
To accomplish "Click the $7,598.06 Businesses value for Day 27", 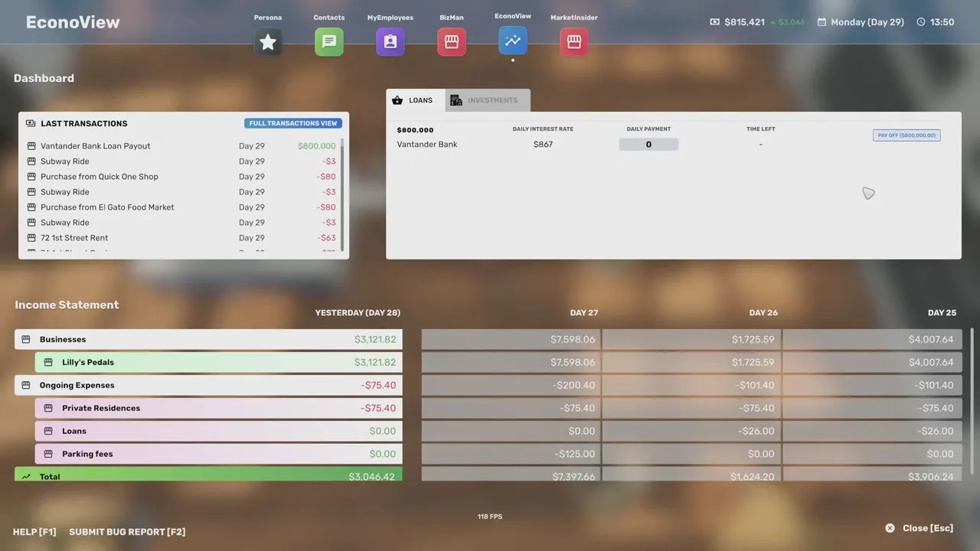I will 573,339.
